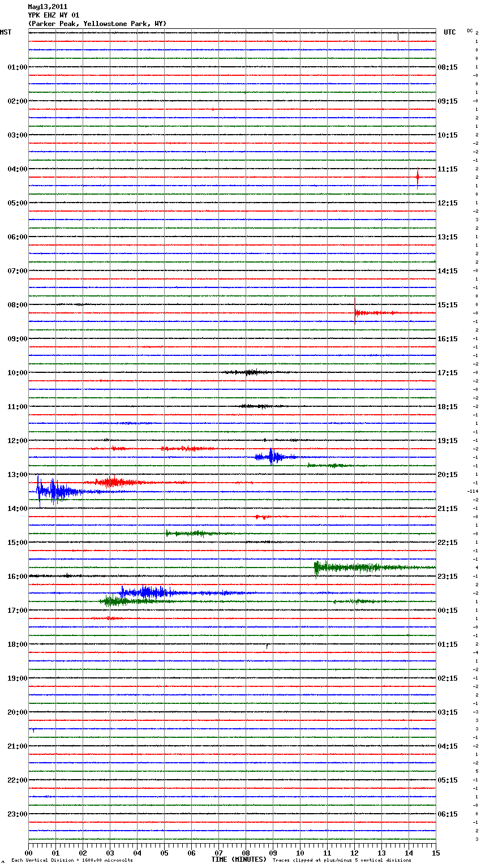Select the 20:00 MST time label
This screenshot has width=481, height=868.
(x=18, y=712)
